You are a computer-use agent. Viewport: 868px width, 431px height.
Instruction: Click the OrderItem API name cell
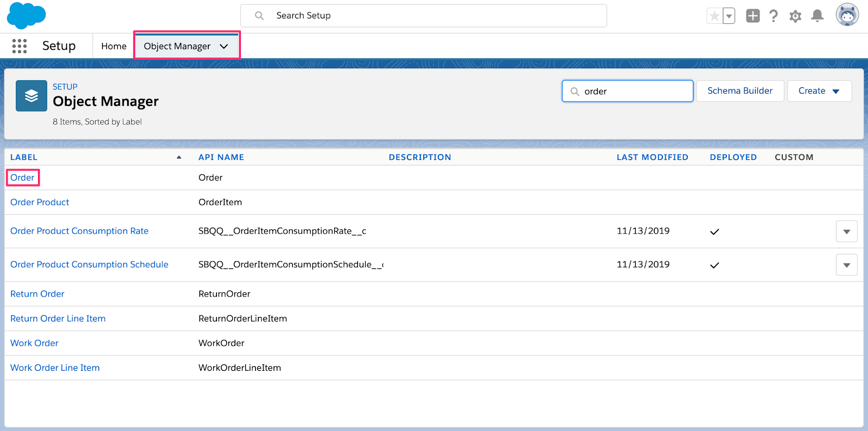pos(220,202)
